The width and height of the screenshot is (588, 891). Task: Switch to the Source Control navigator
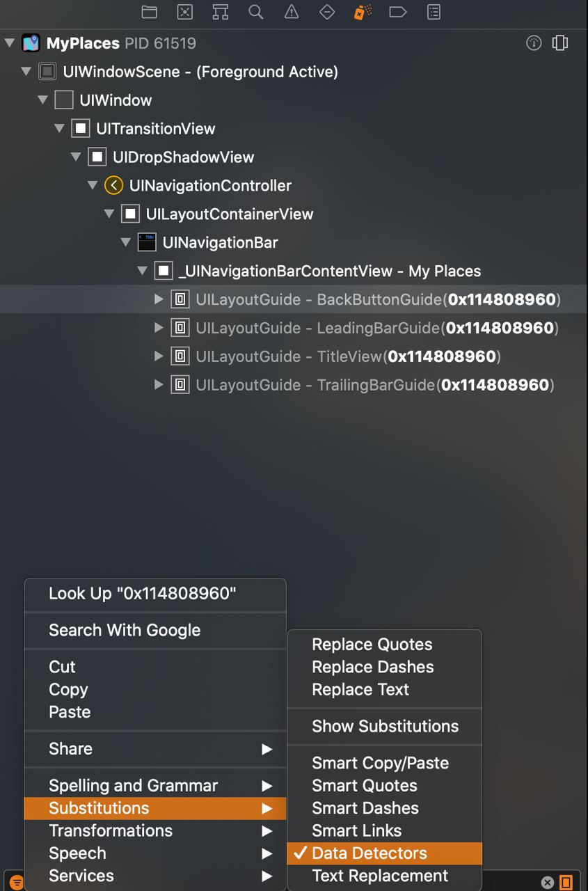(184, 12)
